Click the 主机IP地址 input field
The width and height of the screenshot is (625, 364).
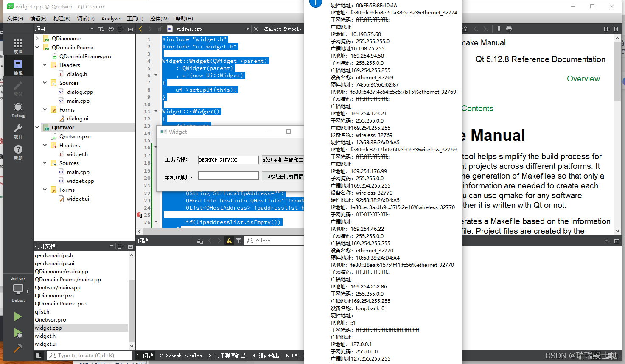[228, 175]
